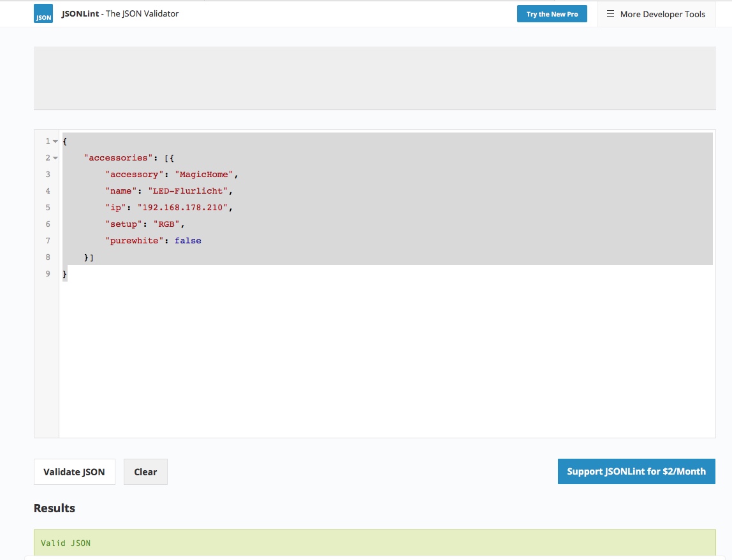This screenshot has height=560, width=732.
Task: Click the Valid JSON result message
Action: click(66, 543)
